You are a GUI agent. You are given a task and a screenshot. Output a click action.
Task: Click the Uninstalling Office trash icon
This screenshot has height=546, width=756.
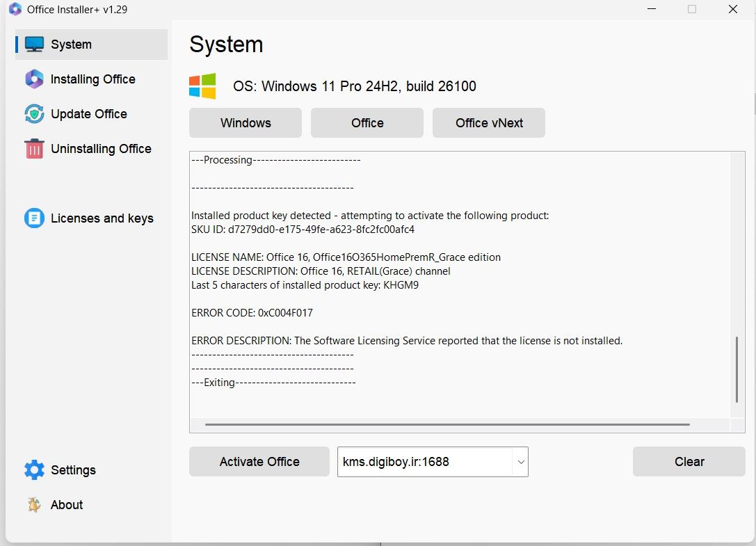click(34, 149)
